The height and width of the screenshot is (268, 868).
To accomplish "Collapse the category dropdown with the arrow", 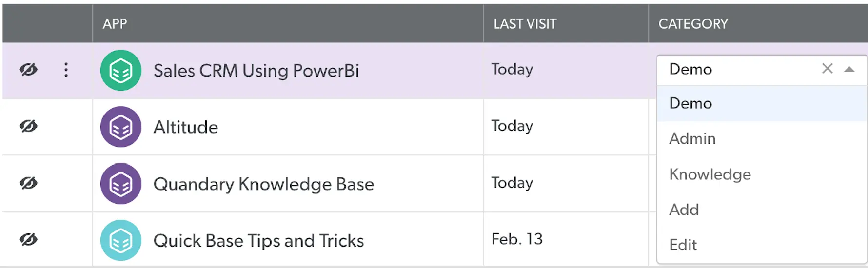I will (x=849, y=69).
